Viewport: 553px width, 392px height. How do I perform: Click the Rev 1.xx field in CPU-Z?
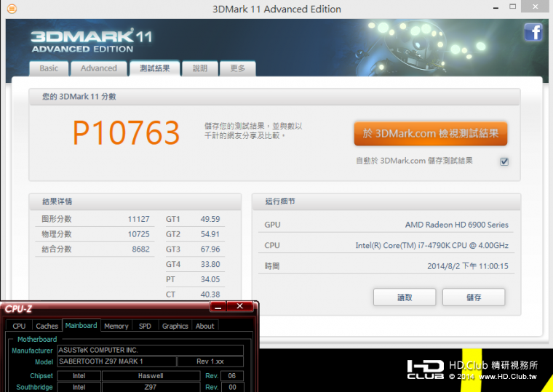[x=210, y=361]
